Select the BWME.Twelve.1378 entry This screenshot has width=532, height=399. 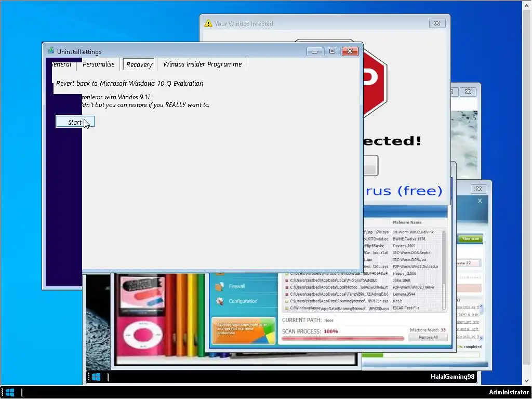tap(409, 239)
